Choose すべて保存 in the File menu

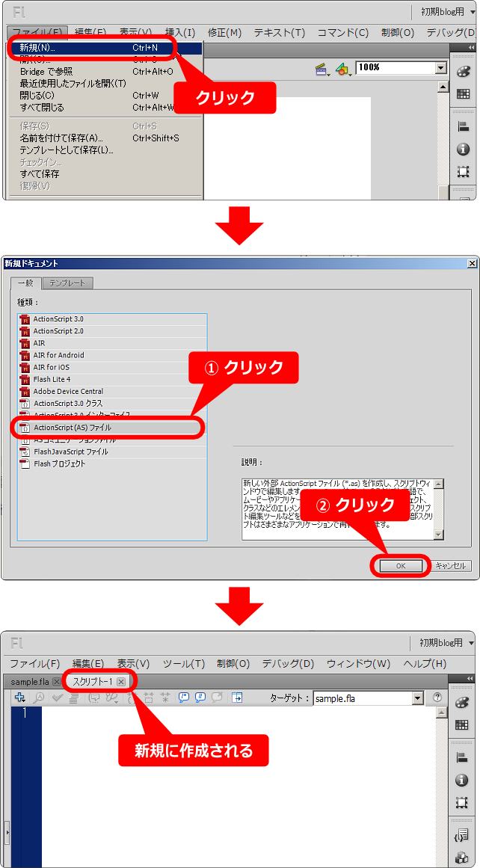40,173
